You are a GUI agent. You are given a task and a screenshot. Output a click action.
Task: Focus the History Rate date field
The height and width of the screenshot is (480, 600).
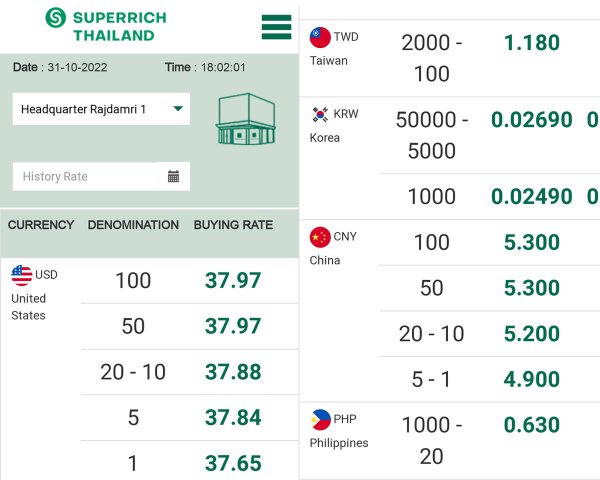(85, 176)
